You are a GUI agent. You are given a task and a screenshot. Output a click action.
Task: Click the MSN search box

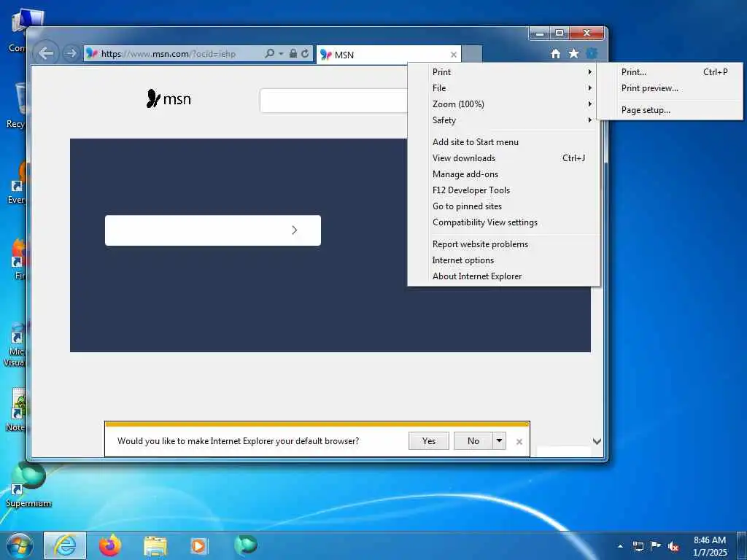333,101
